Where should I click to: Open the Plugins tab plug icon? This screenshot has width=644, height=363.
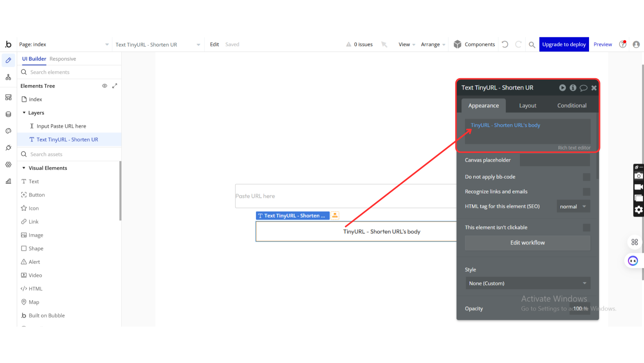point(8,148)
